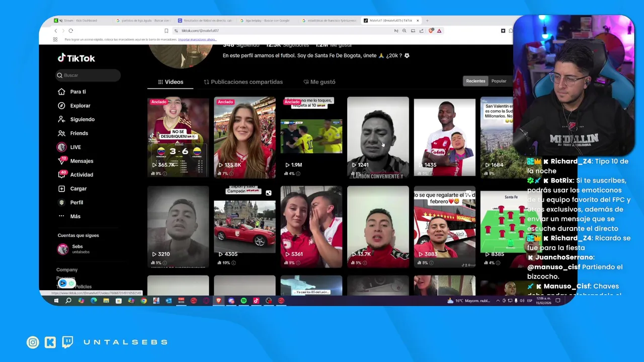
Task: Open LIVE section in sidebar
Action: point(69,147)
